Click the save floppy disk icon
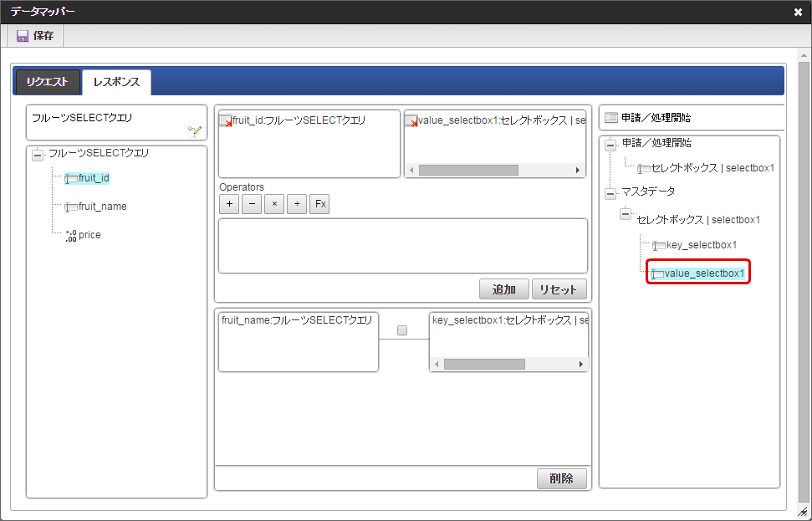This screenshot has width=812, height=521. tap(23, 36)
